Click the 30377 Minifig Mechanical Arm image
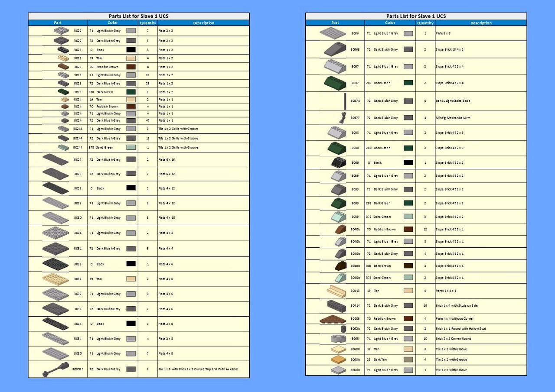555x392 pixels. (343, 118)
